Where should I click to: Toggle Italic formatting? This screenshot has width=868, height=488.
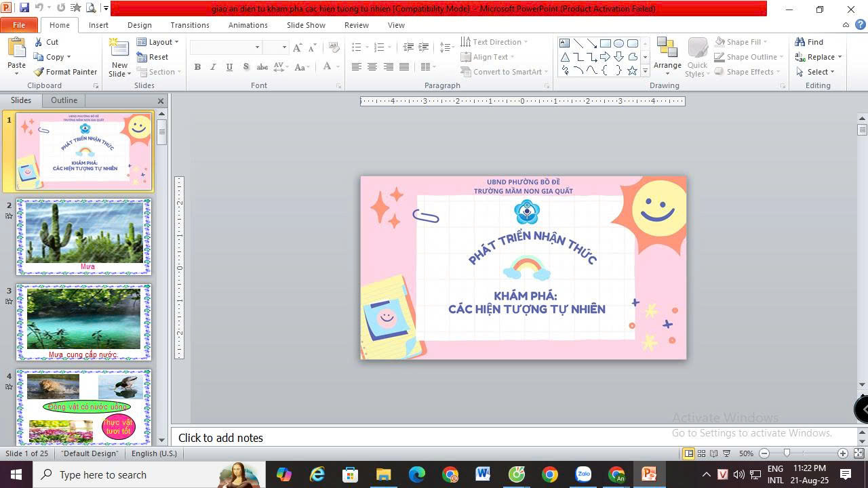pos(213,67)
